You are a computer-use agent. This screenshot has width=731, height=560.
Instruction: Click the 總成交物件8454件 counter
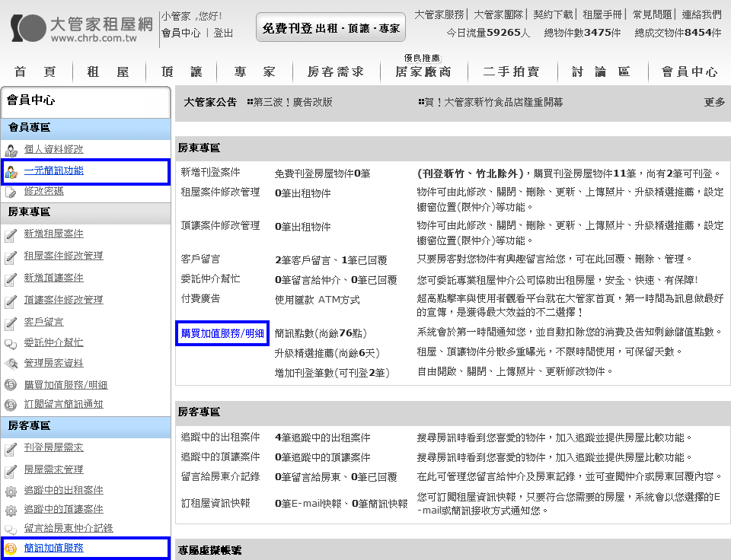click(x=678, y=33)
